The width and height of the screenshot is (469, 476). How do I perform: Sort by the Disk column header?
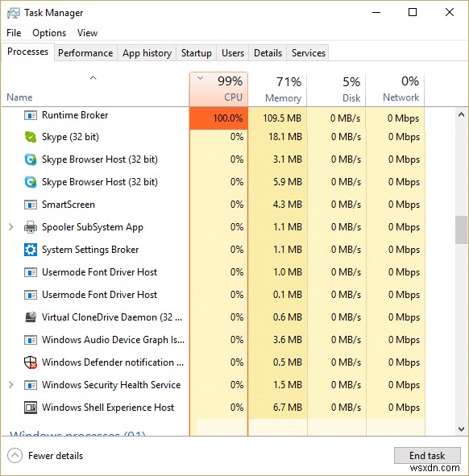336,89
